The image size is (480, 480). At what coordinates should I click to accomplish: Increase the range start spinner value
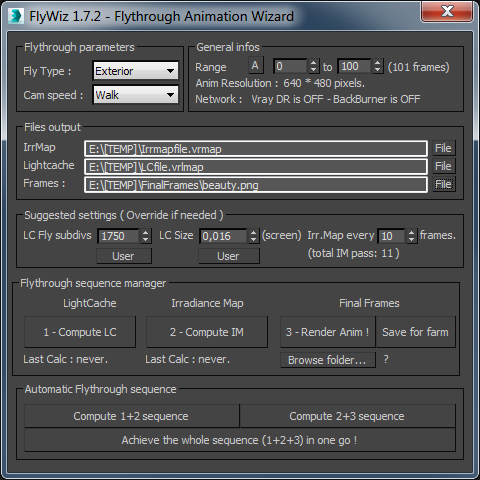click(313, 62)
